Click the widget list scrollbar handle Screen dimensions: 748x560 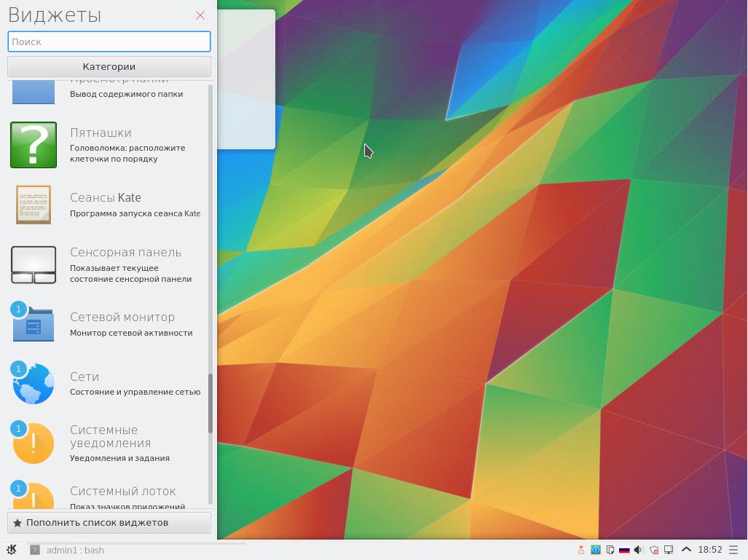tap(210, 403)
